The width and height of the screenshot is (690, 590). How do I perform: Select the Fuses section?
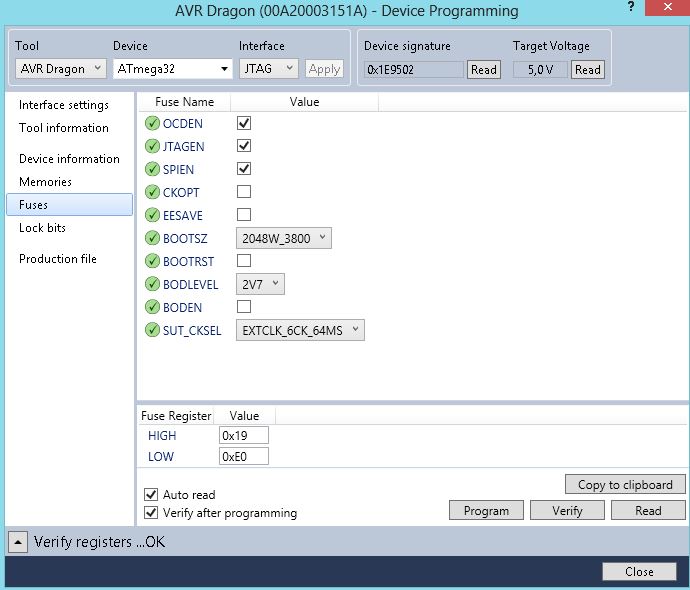click(70, 205)
